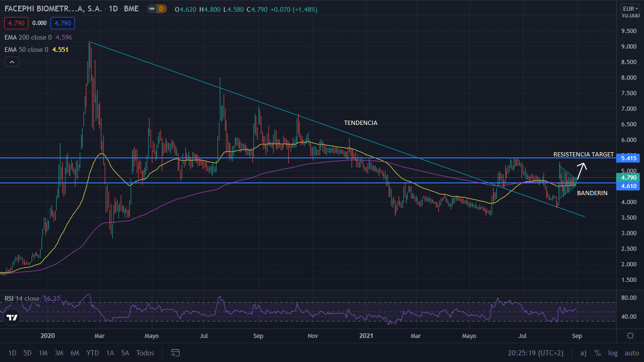Enable auto scale for price axis

point(631,353)
